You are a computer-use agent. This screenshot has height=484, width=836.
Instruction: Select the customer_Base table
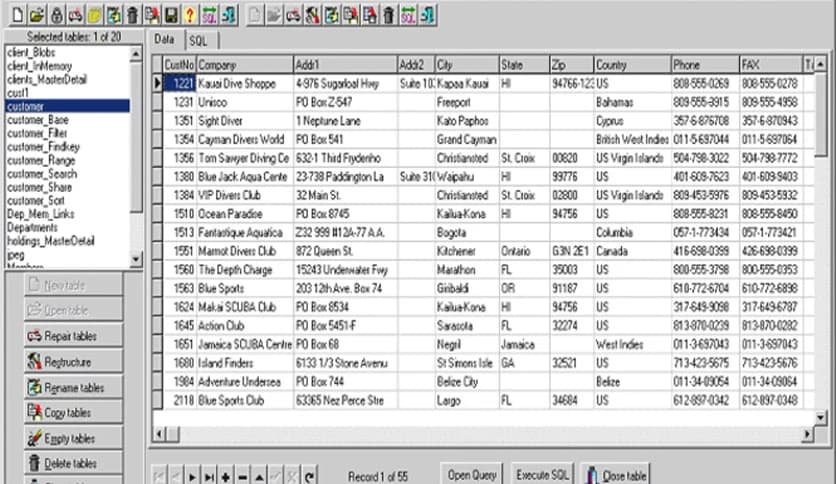[68, 120]
